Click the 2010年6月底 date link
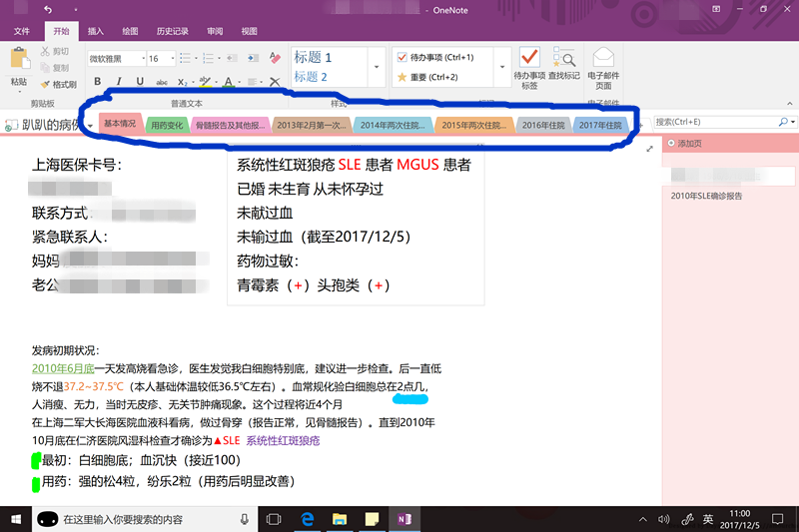 click(63, 368)
